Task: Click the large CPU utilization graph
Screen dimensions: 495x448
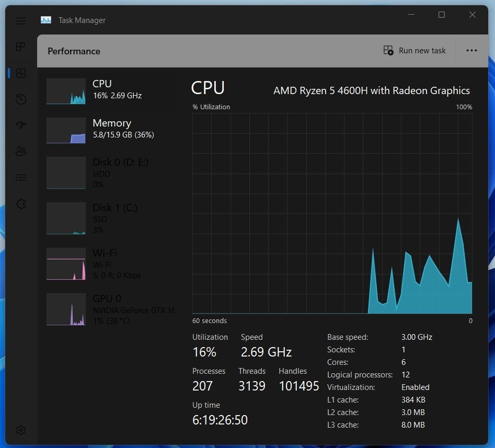Action: 332,214
